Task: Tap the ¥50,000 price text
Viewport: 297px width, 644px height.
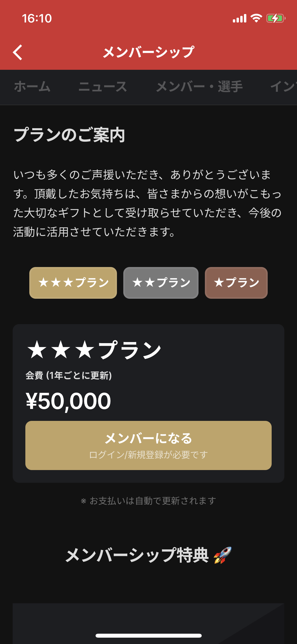Action: [68, 401]
